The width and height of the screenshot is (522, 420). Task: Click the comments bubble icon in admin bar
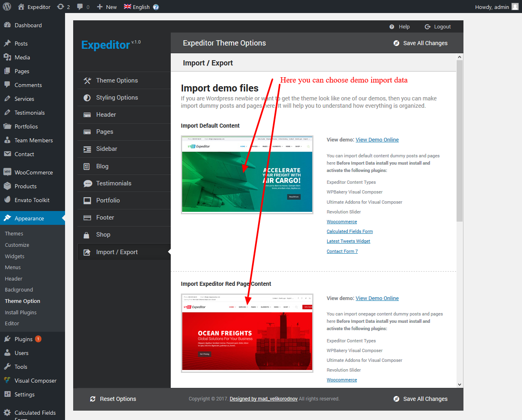click(80, 7)
